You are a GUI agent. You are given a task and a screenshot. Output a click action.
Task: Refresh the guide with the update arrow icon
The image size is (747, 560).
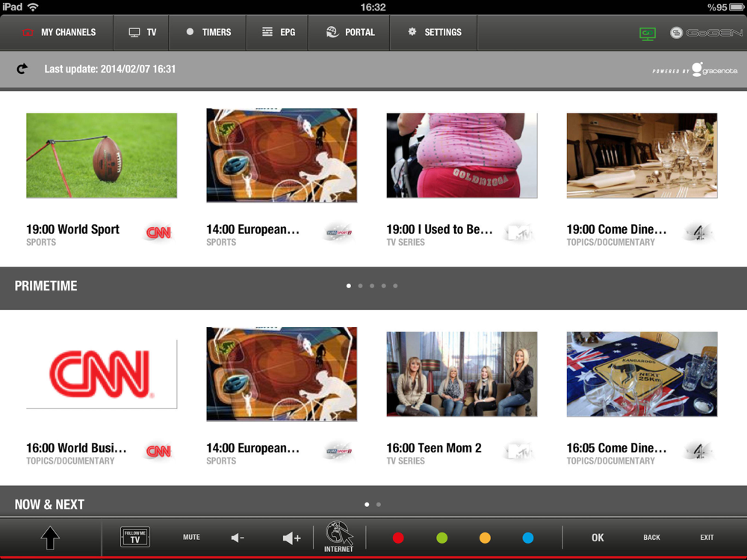(x=22, y=69)
